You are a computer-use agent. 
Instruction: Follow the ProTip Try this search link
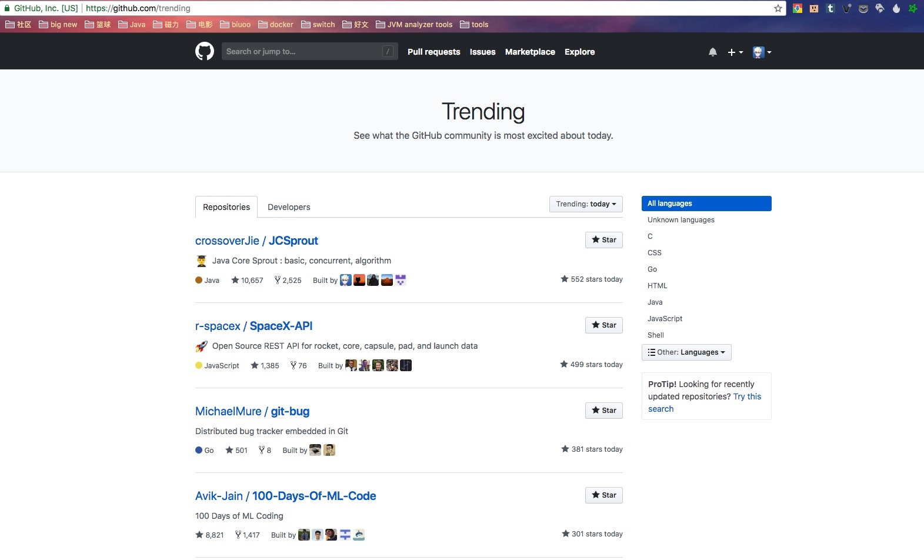(705, 403)
